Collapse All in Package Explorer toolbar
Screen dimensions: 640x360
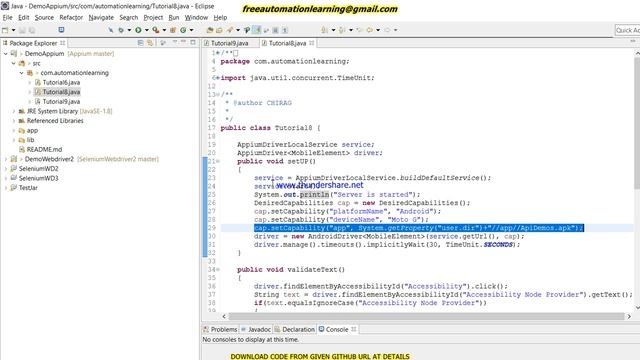tap(140, 43)
